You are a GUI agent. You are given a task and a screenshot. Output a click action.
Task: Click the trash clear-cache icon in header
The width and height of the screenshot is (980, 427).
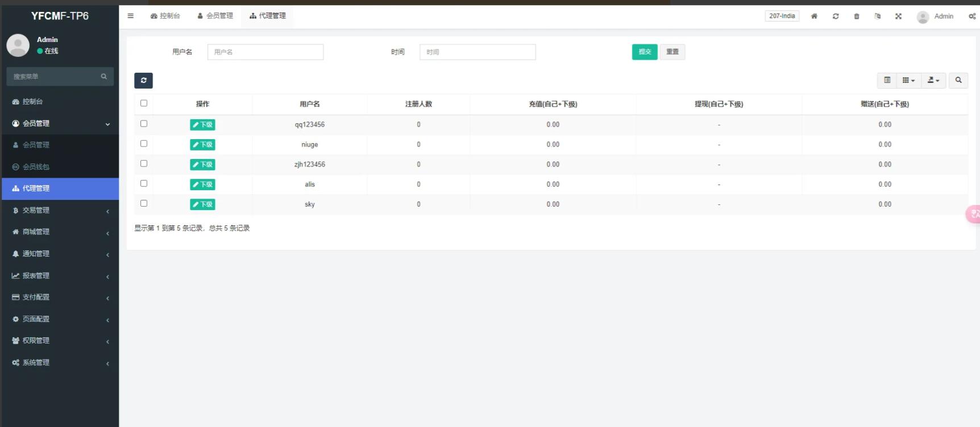[x=857, y=16]
